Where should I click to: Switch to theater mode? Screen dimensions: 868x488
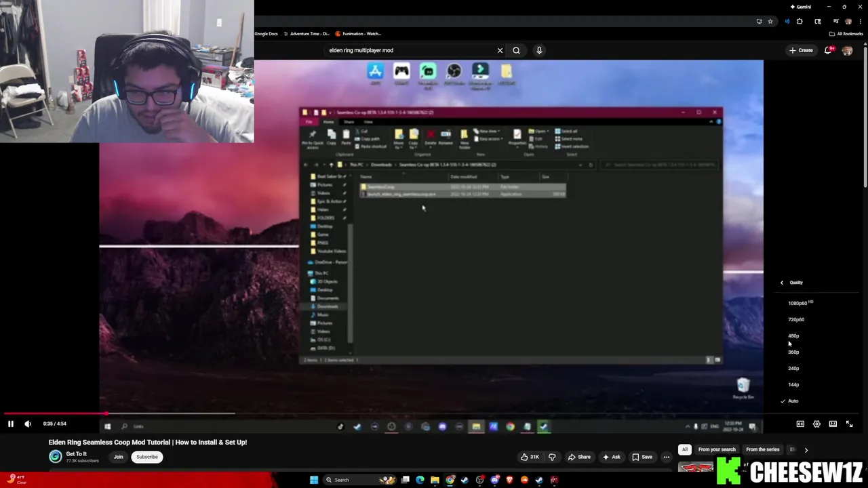click(x=833, y=424)
